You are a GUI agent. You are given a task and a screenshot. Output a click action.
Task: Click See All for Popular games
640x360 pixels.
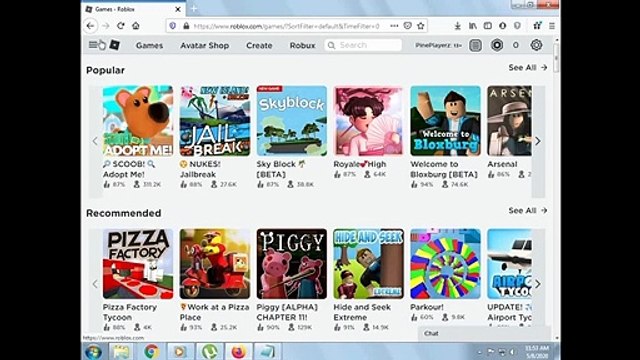[527, 68]
